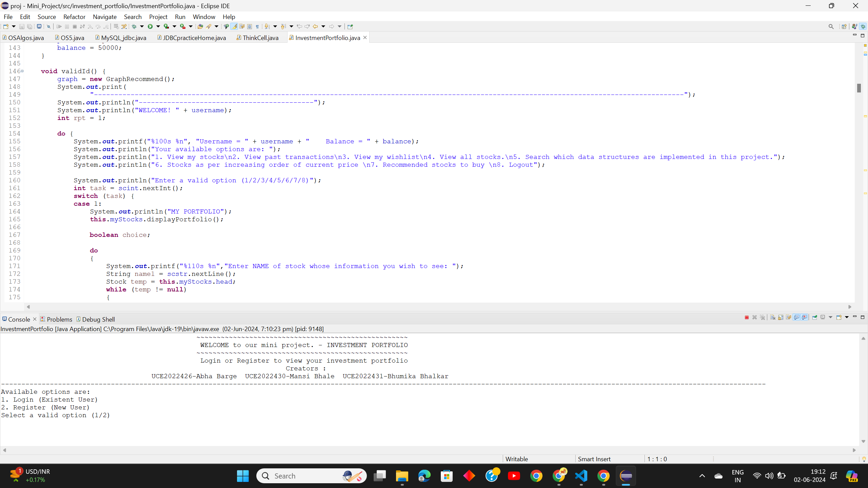868x488 pixels.
Task: Click the Debug bug icon
Action: (x=134, y=26)
